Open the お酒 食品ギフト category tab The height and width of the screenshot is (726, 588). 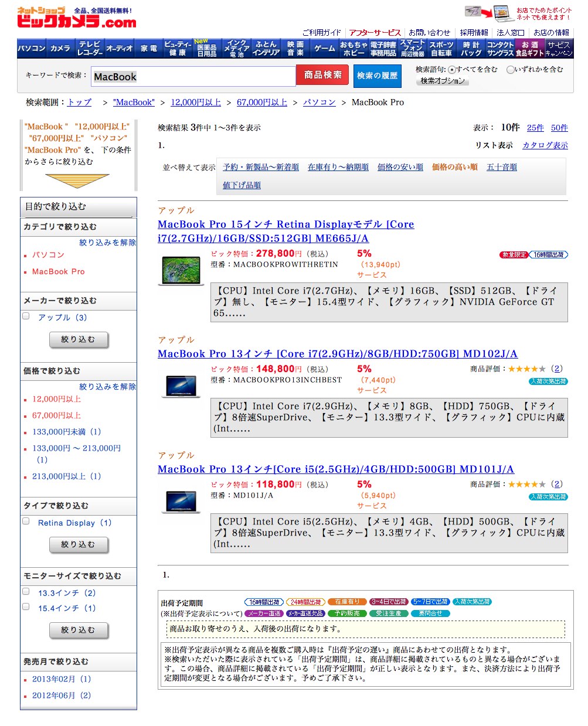(x=530, y=49)
